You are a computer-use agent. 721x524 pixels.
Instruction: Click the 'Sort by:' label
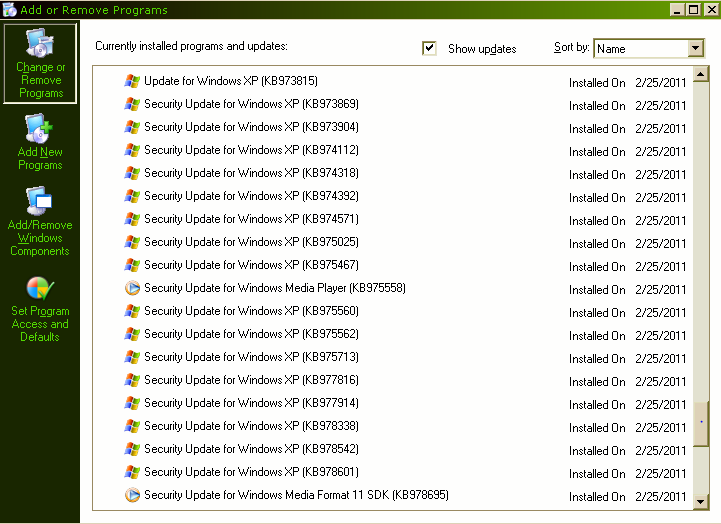tap(572, 47)
